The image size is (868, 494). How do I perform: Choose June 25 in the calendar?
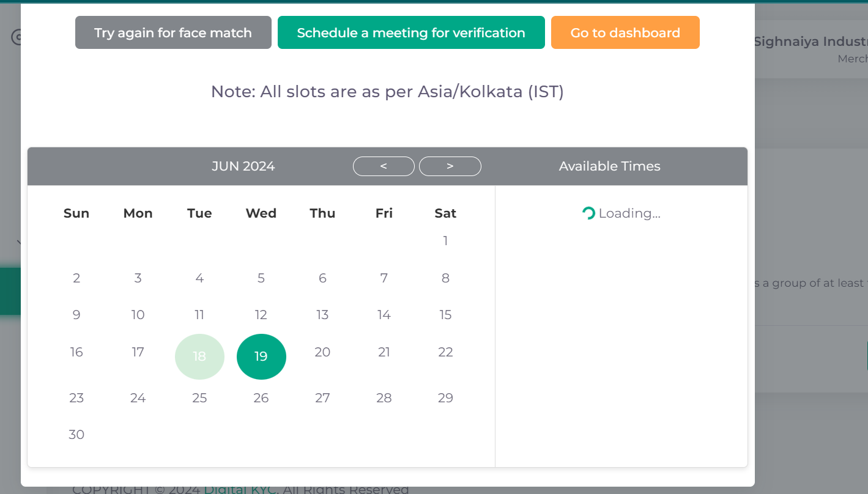click(x=199, y=398)
